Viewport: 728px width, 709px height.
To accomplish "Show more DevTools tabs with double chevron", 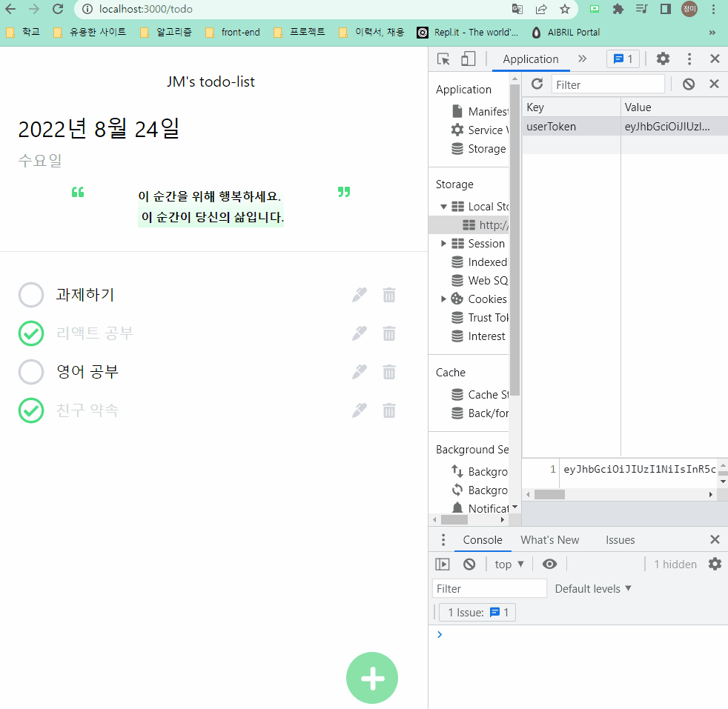I will point(582,59).
